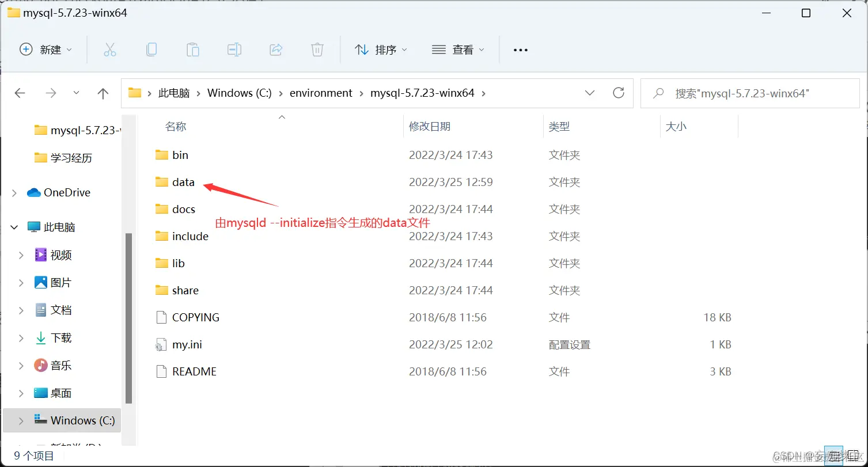Viewport: 868px width, 467px height.
Task: Expand the 图片 tree node
Action: coord(21,283)
